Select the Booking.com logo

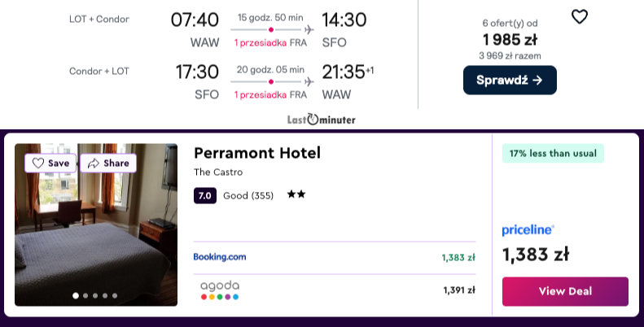[219, 257]
